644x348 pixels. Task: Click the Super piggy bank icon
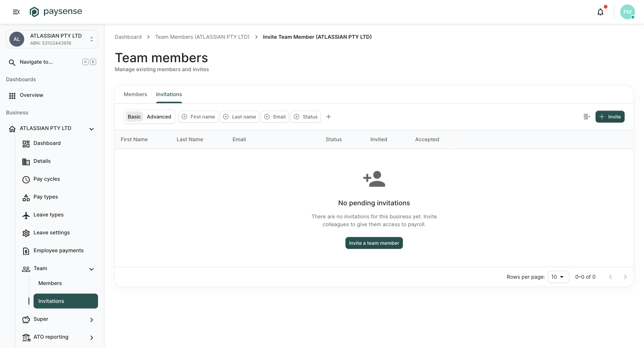(x=26, y=319)
